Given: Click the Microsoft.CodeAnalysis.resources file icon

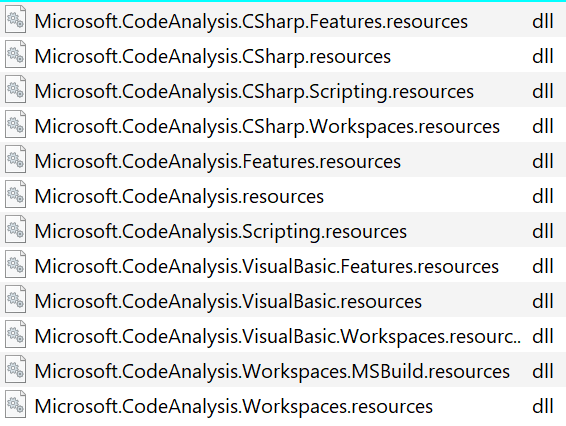Looking at the screenshot, I should 16,195.
